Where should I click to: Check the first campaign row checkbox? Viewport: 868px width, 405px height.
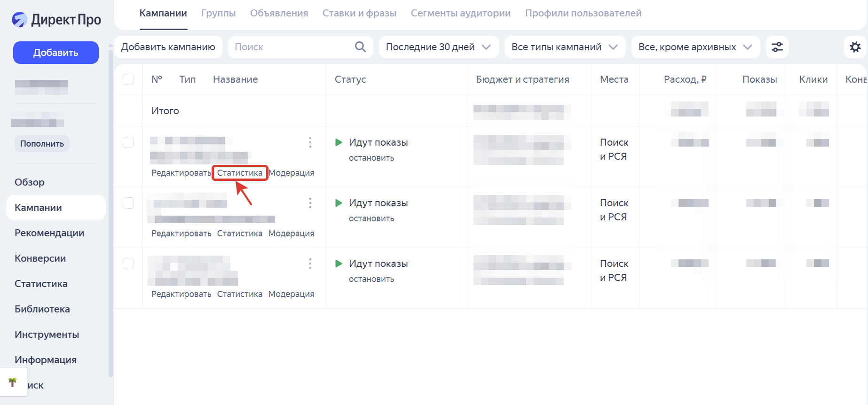tap(128, 142)
